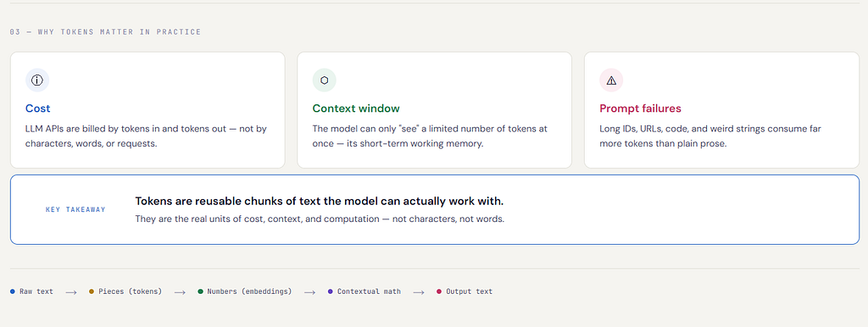
Task: Click the line "They are the real units of cost"
Action: point(320,219)
